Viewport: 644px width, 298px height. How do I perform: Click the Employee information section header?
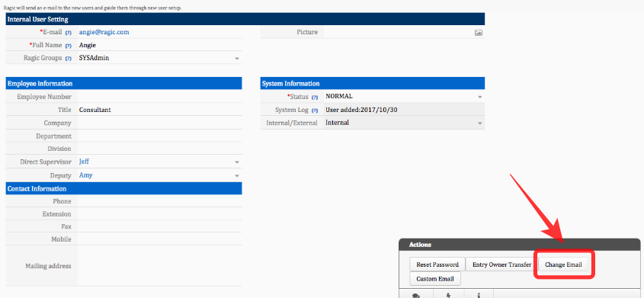tap(123, 83)
